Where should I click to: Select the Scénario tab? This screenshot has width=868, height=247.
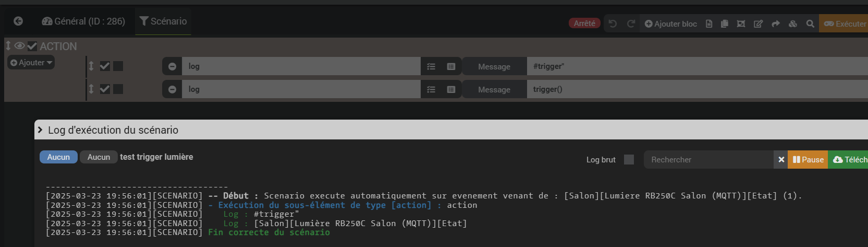163,21
